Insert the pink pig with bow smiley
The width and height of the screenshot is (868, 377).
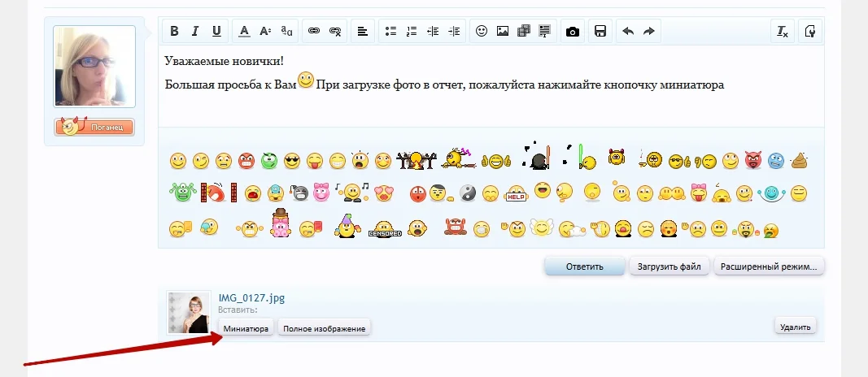coord(321,192)
